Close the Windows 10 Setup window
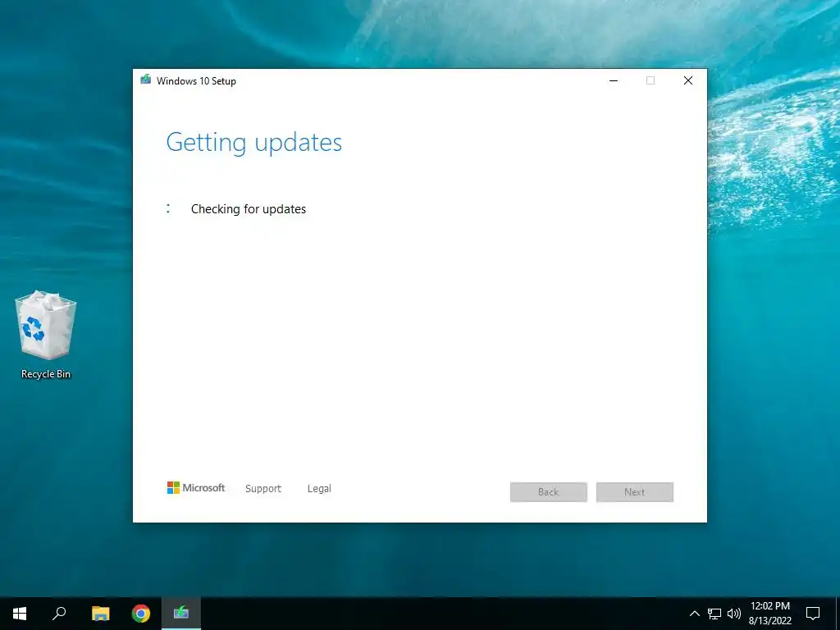 pyautogui.click(x=688, y=80)
